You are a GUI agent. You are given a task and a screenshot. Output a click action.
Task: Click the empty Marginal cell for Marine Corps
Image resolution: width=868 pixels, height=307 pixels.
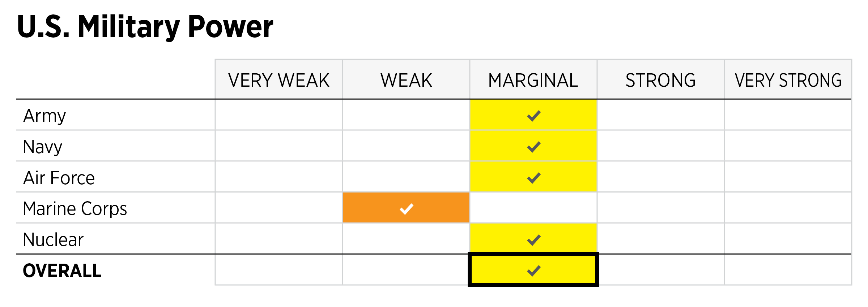533,208
